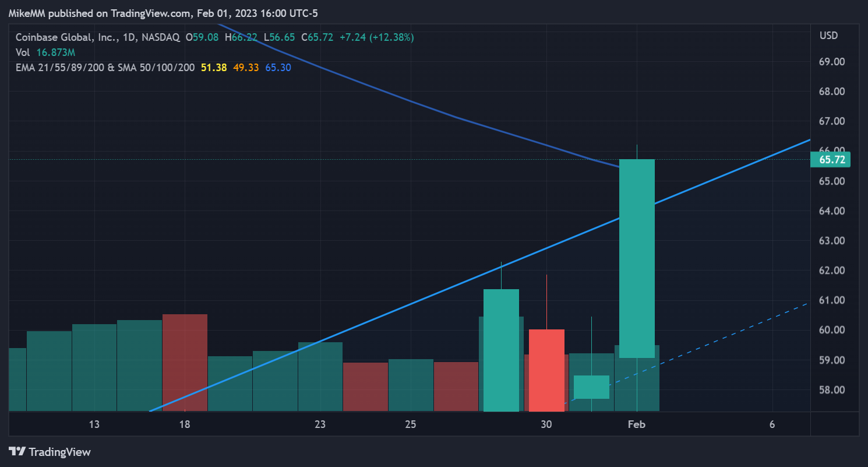Click the change value +7.24 (+12.38%)

click(377, 37)
